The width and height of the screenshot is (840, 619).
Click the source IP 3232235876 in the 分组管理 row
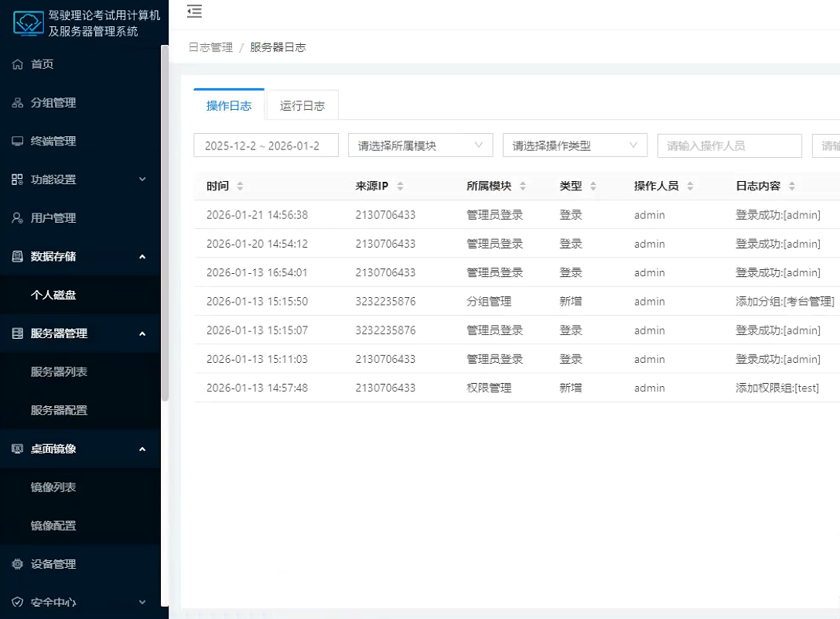coord(385,302)
